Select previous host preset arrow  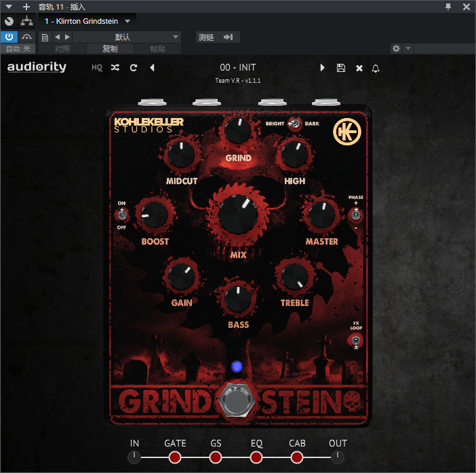58,37
